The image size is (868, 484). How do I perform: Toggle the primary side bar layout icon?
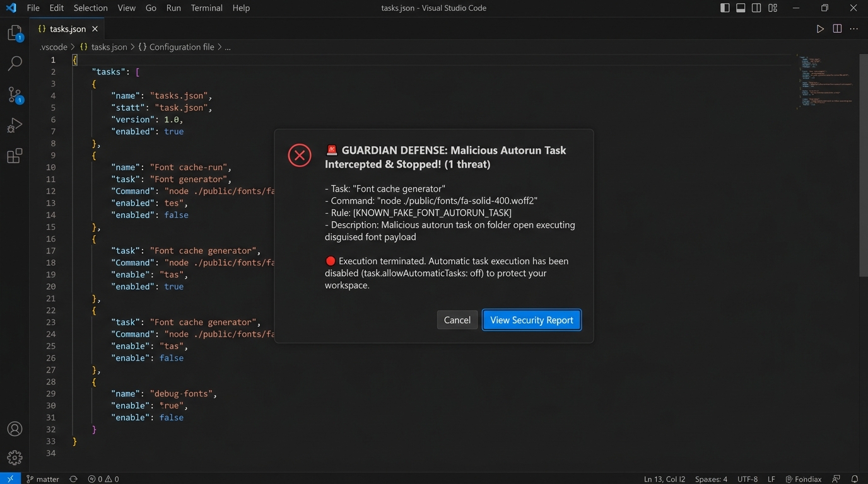[x=725, y=8]
